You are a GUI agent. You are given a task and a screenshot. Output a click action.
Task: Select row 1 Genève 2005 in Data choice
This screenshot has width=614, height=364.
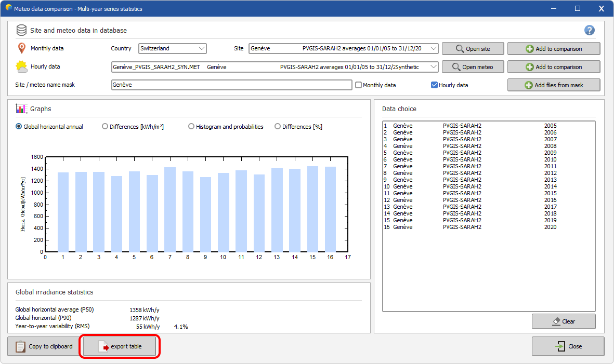click(489, 126)
